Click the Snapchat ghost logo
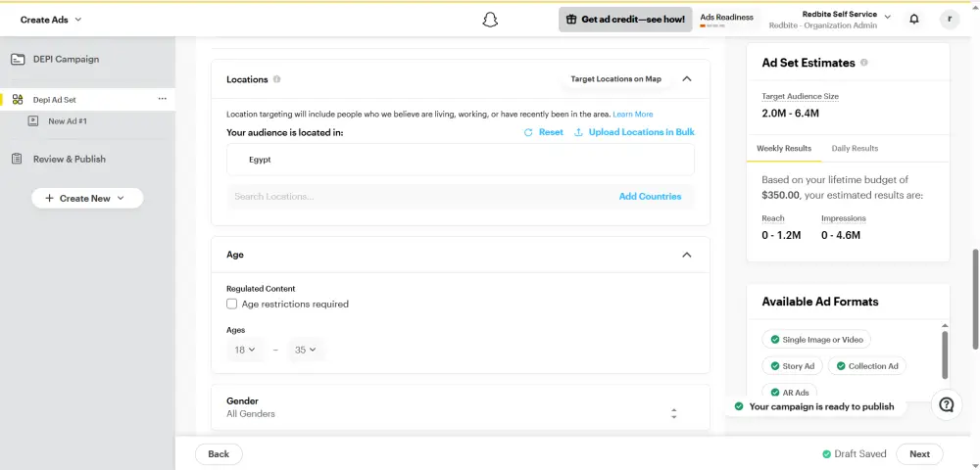 pyautogui.click(x=490, y=20)
